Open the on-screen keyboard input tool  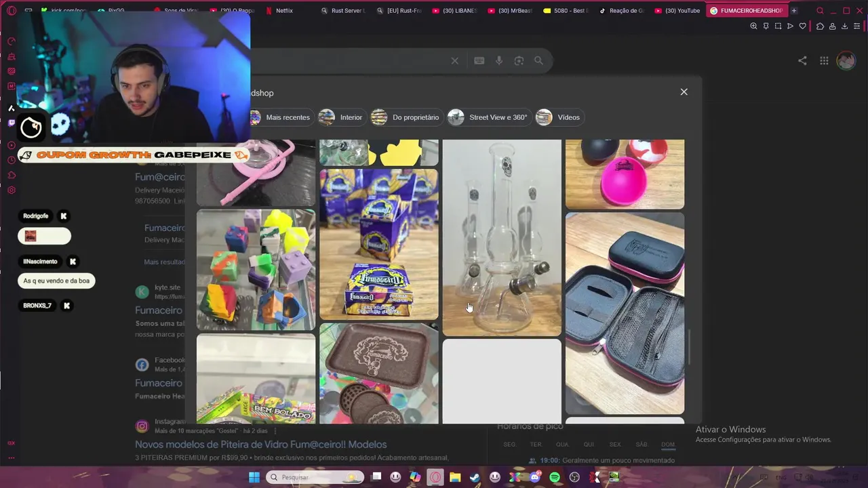click(479, 61)
